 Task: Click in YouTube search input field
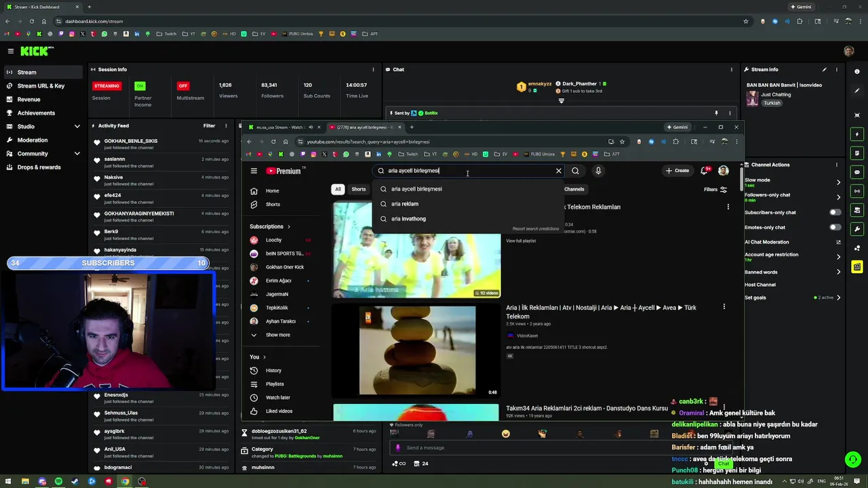468,171
